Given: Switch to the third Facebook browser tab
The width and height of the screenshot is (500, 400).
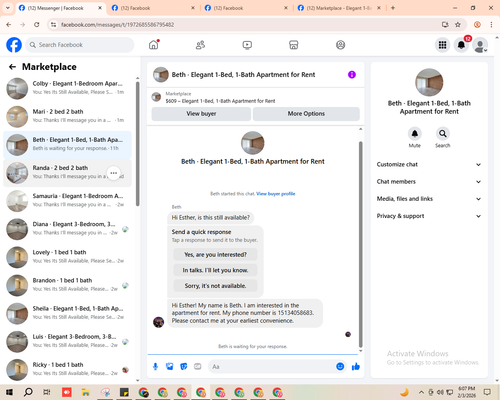Looking at the screenshot, I should click(x=246, y=8).
